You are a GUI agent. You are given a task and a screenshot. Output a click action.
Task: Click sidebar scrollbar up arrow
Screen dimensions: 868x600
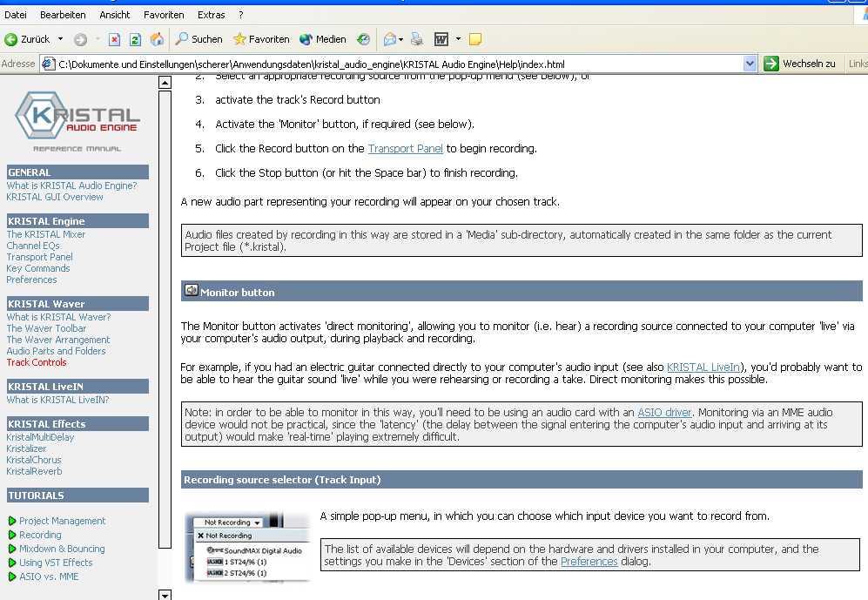point(165,83)
